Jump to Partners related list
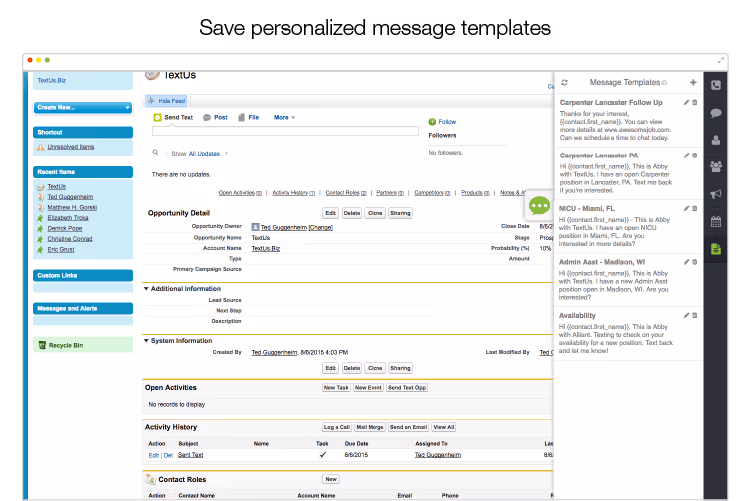 tap(389, 193)
